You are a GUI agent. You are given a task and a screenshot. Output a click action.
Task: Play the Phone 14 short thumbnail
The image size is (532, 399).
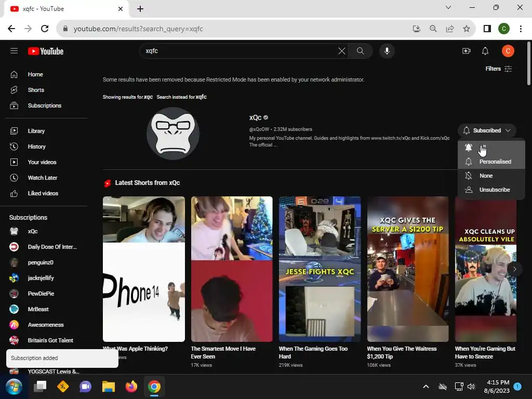144,269
